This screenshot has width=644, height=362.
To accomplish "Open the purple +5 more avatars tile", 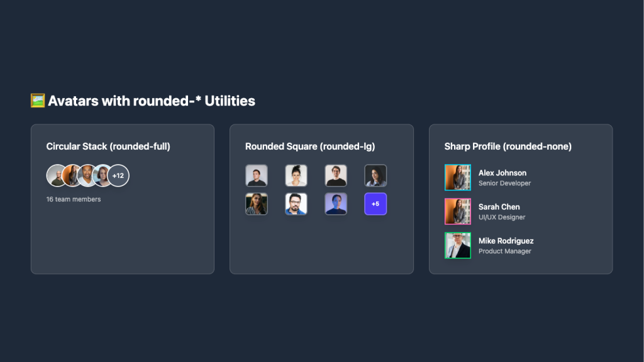I will [375, 204].
